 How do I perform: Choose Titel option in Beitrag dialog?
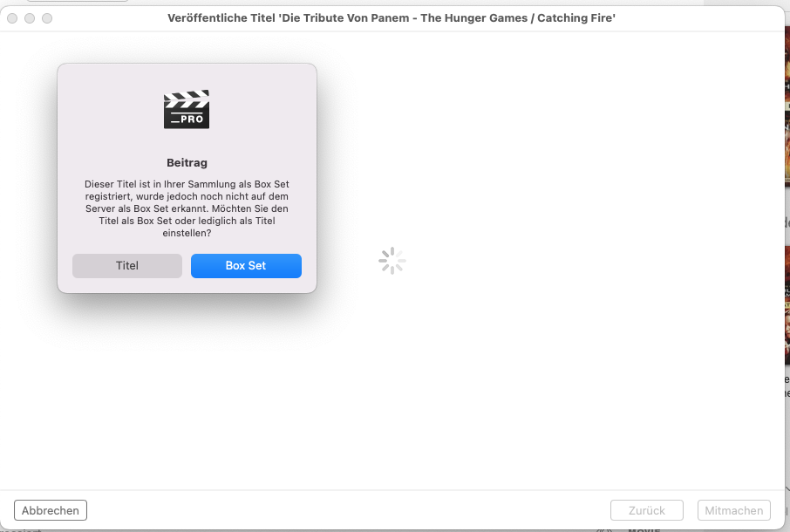(x=127, y=265)
